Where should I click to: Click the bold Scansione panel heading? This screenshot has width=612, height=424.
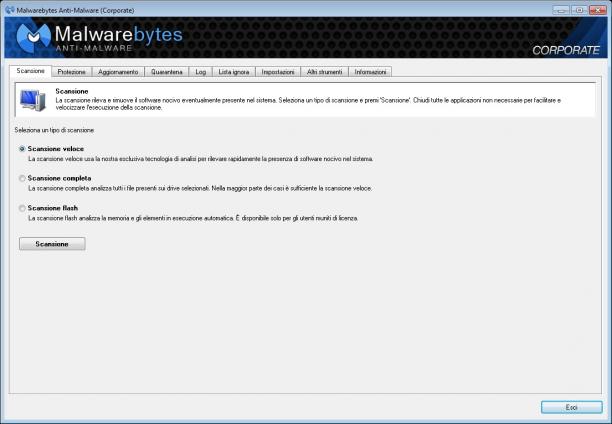click(72, 91)
